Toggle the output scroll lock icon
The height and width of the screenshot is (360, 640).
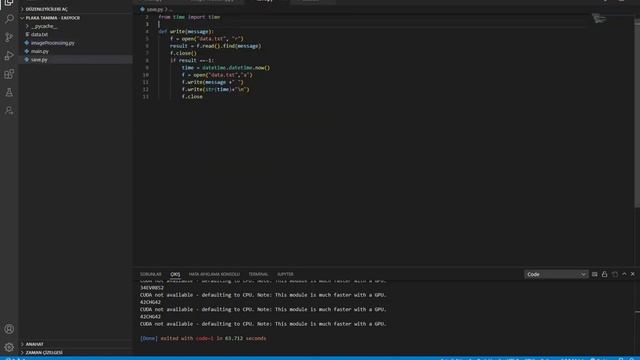click(604, 274)
